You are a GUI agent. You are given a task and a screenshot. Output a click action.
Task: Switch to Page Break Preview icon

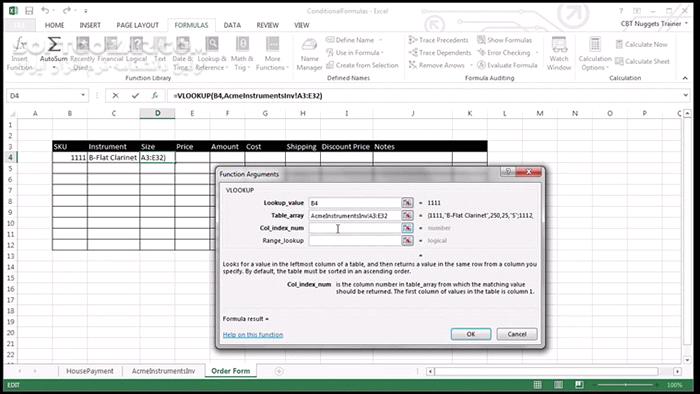[x=579, y=385]
